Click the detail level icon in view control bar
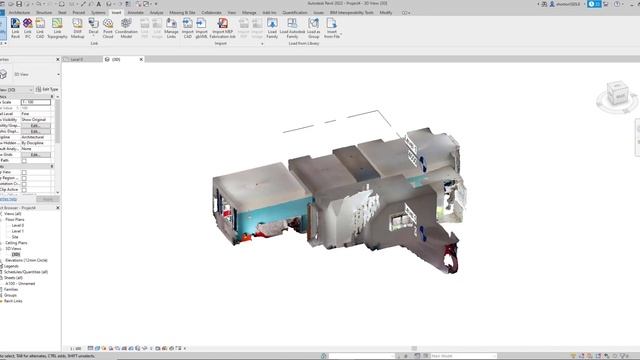This screenshot has height=360, width=640. pyautogui.click(x=91, y=348)
